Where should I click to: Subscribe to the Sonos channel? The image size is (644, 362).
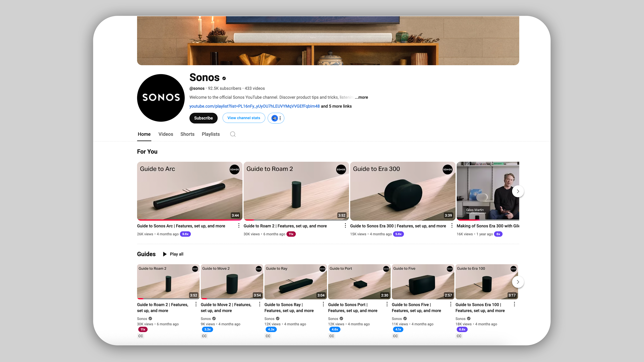pyautogui.click(x=203, y=118)
